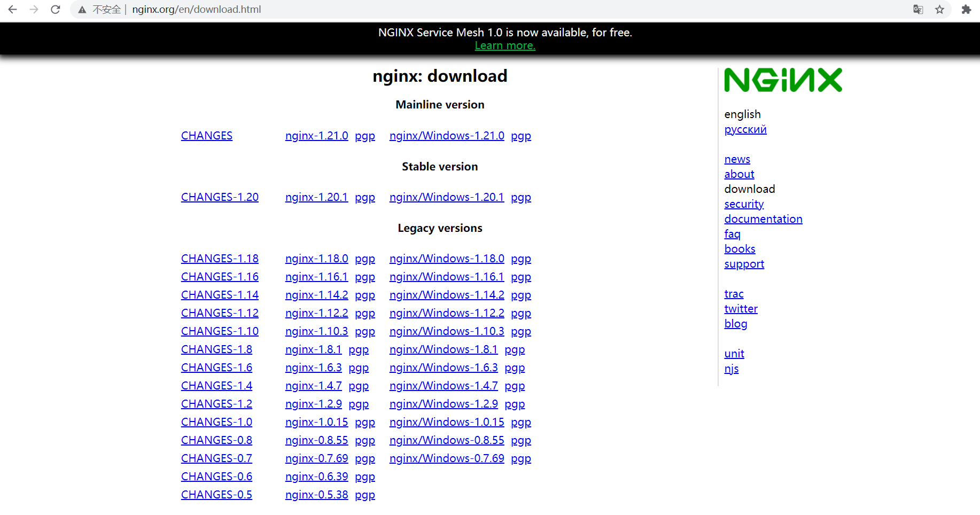980x515 pixels.
Task: Download nginx-1.21.0 source
Action: (x=317, y=136)
